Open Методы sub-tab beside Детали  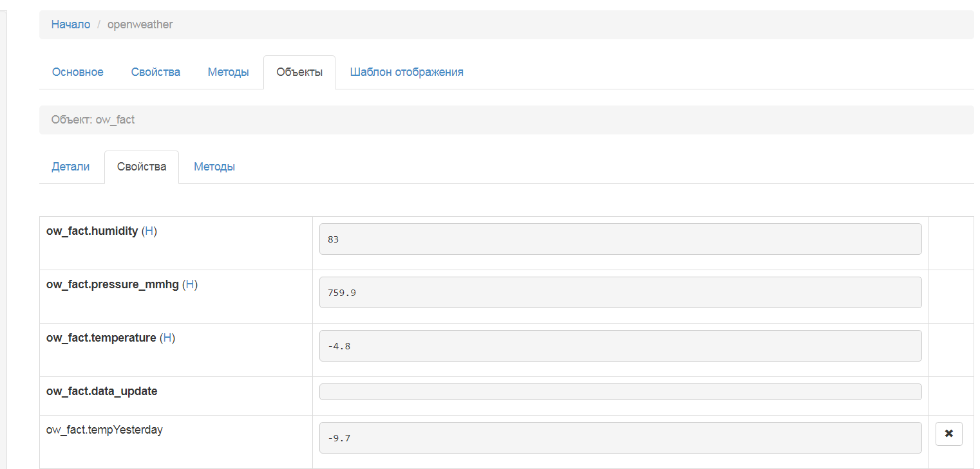pos(214,167)
